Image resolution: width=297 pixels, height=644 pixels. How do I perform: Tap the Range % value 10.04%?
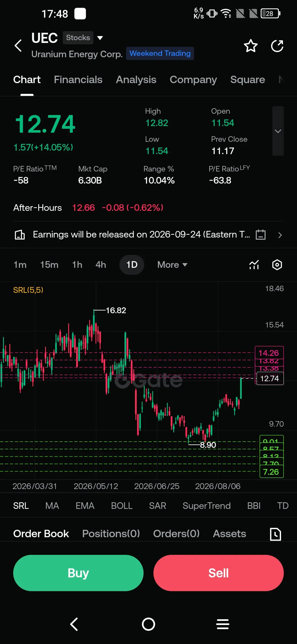click(159, 181)
